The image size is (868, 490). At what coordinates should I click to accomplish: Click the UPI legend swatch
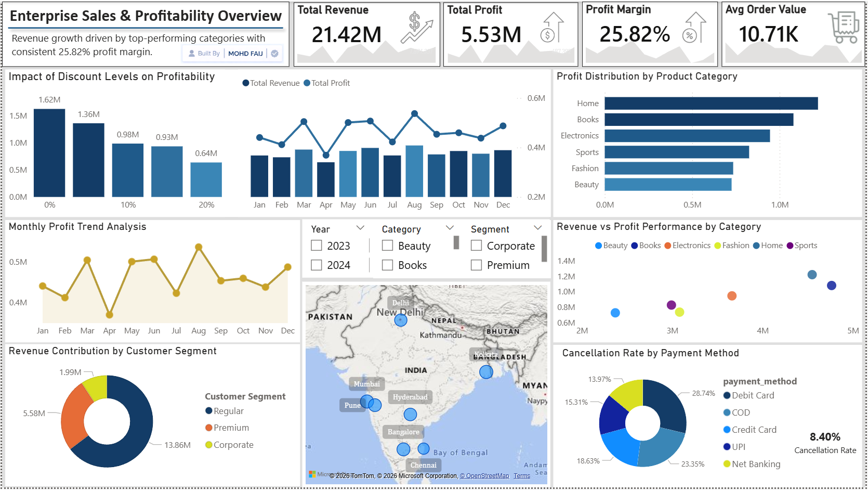[x=727, y=447]
